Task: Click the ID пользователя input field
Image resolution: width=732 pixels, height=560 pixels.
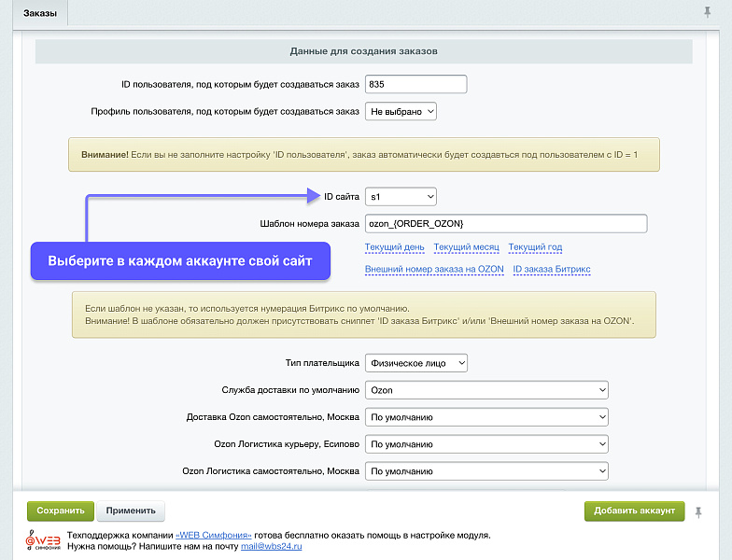Action: pos(415,84)
